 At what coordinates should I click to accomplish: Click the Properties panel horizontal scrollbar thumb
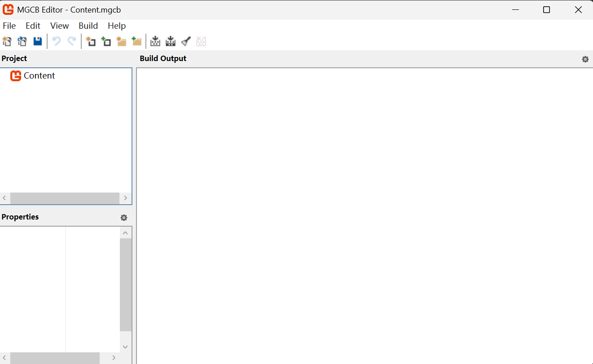[x=55, y=358]
